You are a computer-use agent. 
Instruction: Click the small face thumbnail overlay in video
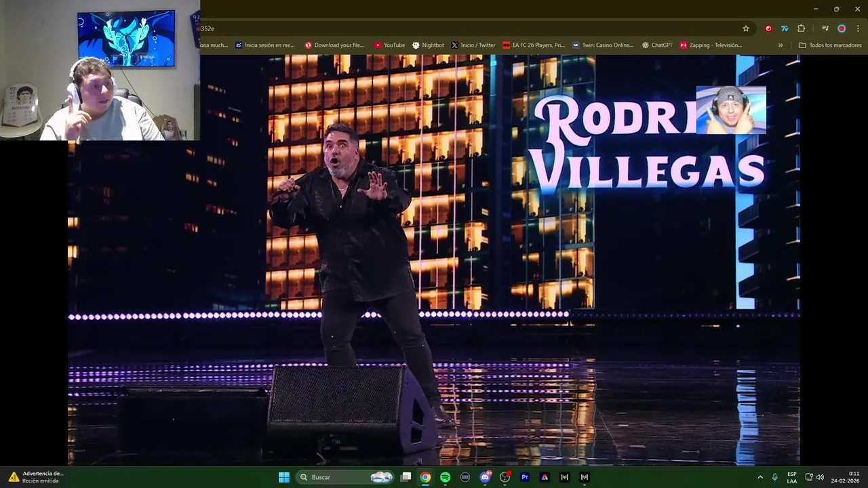pos(731,110)
